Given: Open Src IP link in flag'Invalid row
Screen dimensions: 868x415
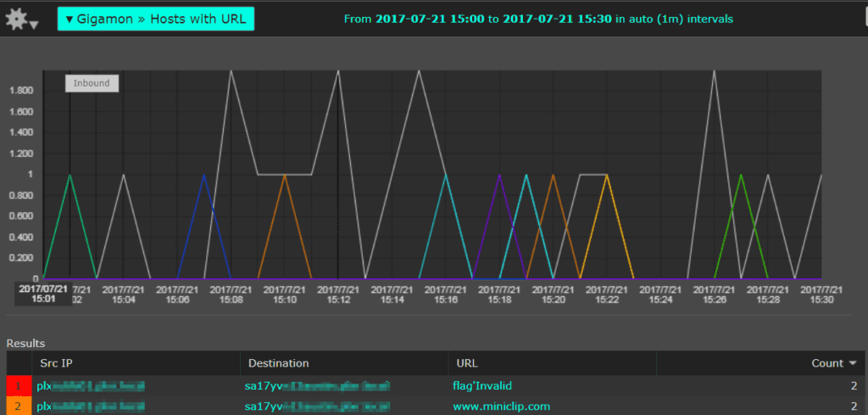Looking at the screenshot, I should tap(91, 385).
